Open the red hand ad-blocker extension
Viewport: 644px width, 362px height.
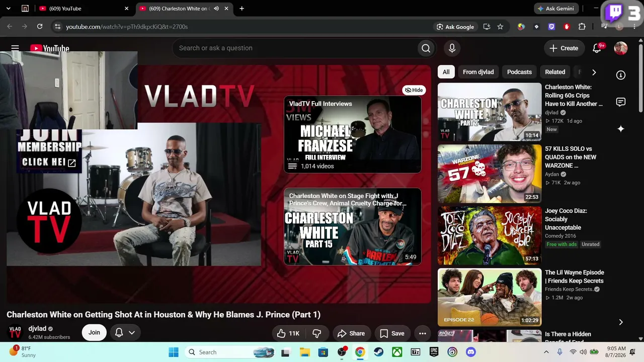[567, 27]
